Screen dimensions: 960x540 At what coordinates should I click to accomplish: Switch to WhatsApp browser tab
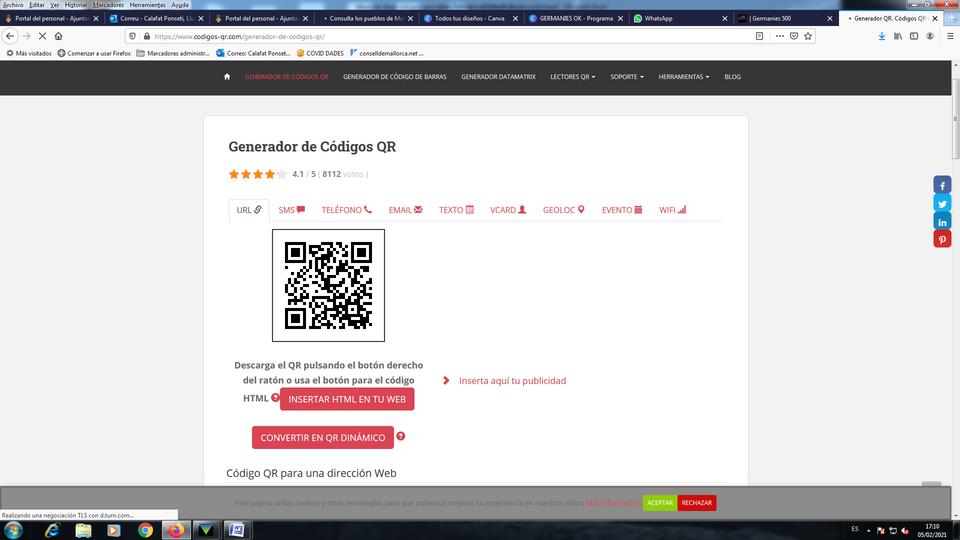681,18
